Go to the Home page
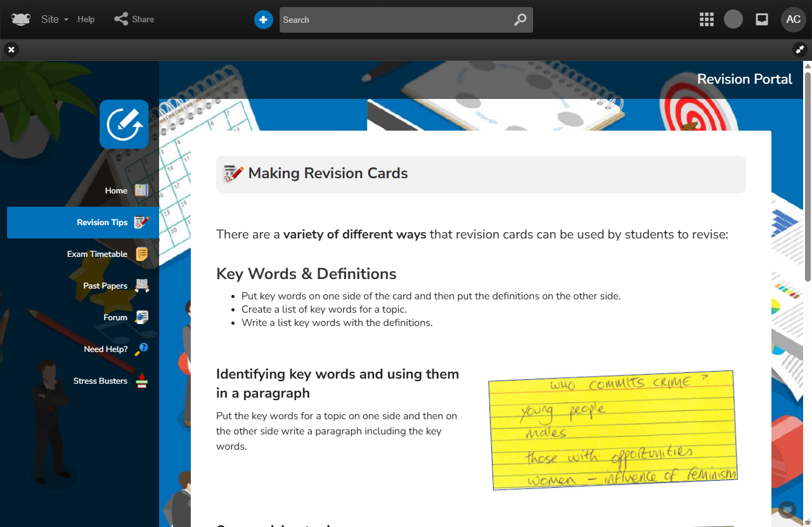 click(x=117, y=190)
